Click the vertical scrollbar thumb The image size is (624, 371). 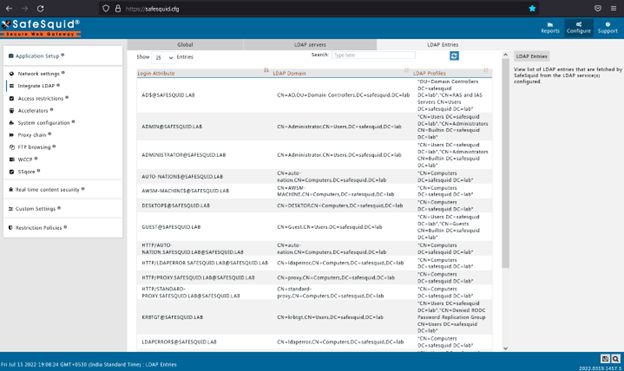pyautogui.click(x=505, y=163)
